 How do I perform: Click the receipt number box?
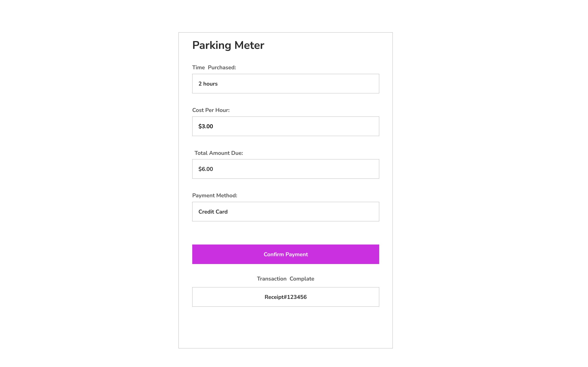coord(286,297)
